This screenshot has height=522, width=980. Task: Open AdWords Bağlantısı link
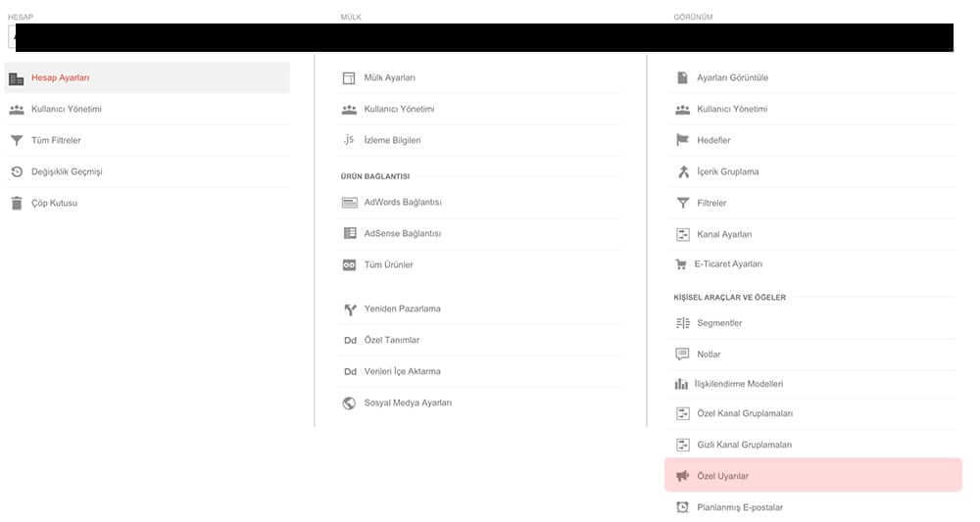(402, 203)
